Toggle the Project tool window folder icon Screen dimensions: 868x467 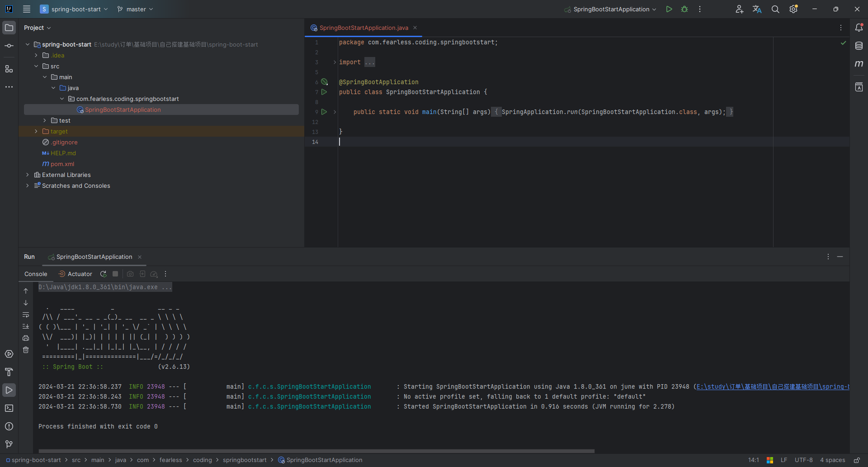point(9,28)
